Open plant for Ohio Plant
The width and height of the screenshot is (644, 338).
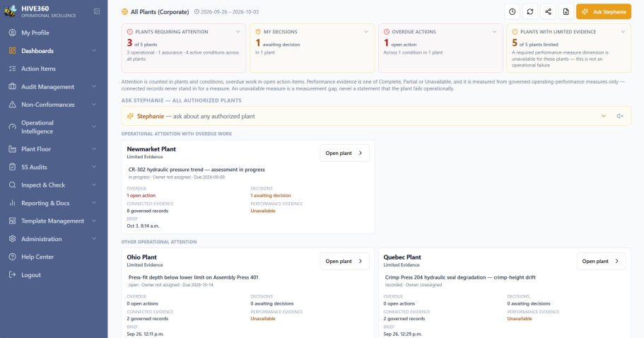(x=344, y=261)
